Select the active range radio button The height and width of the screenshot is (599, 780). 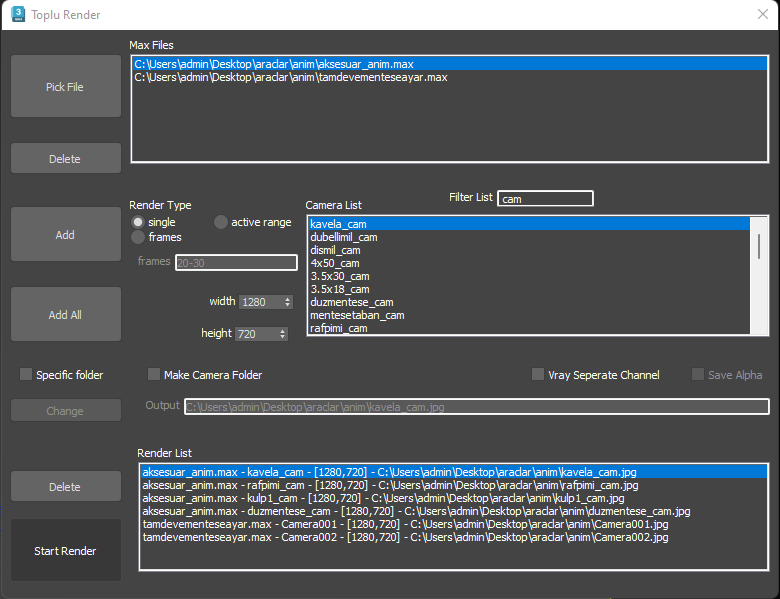point(221,222)
